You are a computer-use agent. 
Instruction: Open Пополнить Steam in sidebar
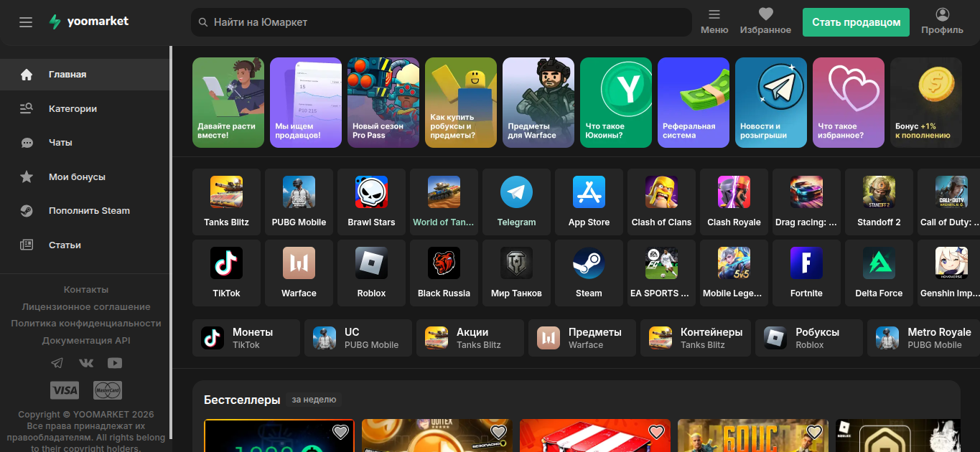point(85,211)
